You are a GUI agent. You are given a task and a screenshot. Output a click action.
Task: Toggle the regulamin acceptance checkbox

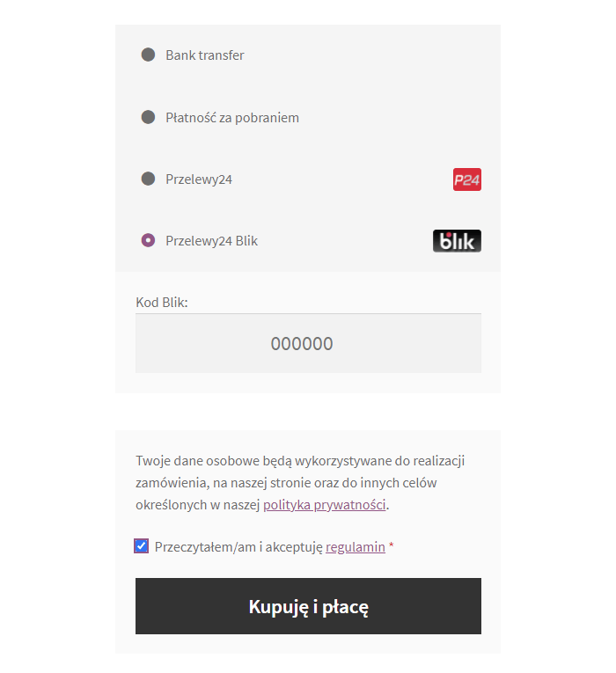point(141,546)
